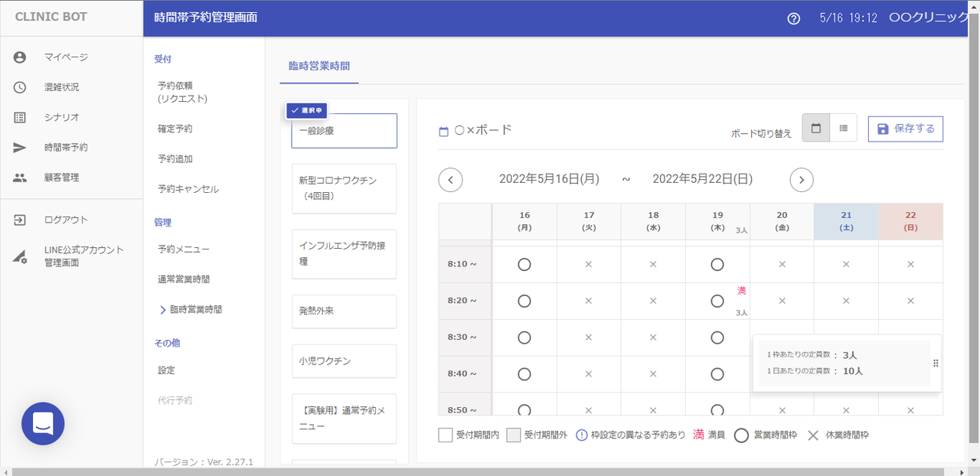The height and width of the screenshot is (476, 980).
Task: Open 時間帯予約 in the sidebar
Action: tap(66, 147)
